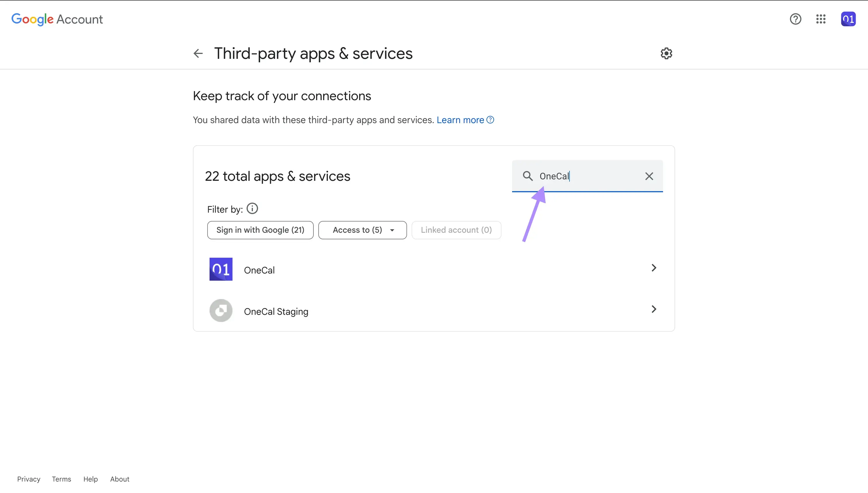Click the search magnifier icon
The height and width of the screenshot is (493, 868).
pos(527,176)
